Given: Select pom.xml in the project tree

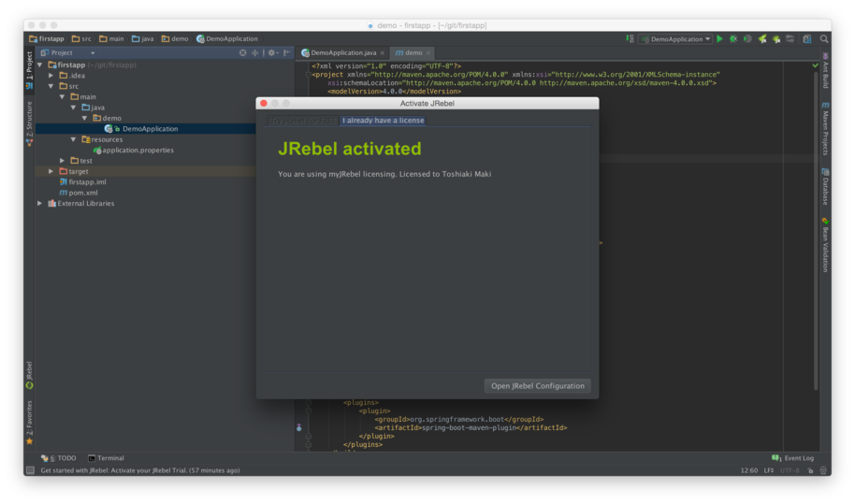Looking at the screenshot, I should (82, 193).
